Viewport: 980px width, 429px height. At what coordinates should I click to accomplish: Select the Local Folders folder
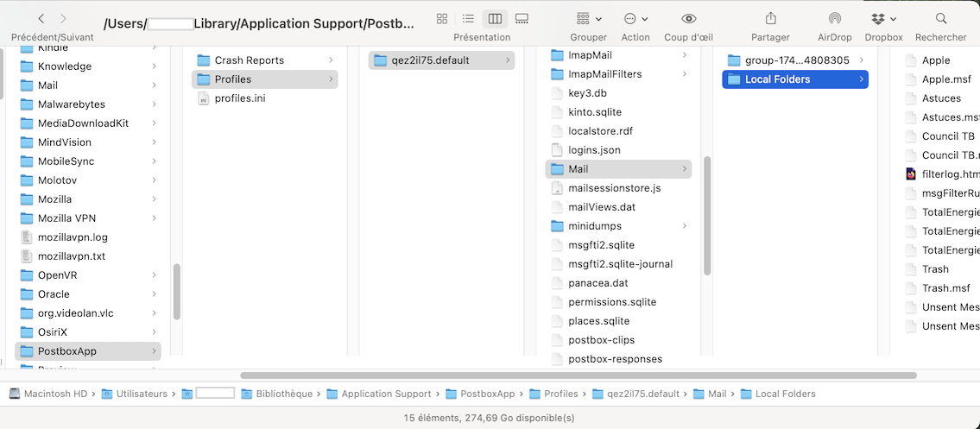(795, 79)
